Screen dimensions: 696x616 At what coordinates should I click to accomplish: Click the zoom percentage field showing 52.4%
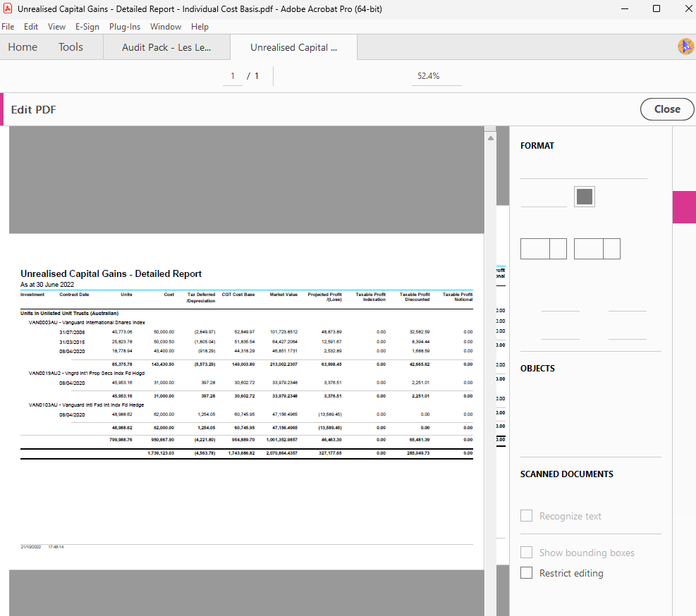436,75
